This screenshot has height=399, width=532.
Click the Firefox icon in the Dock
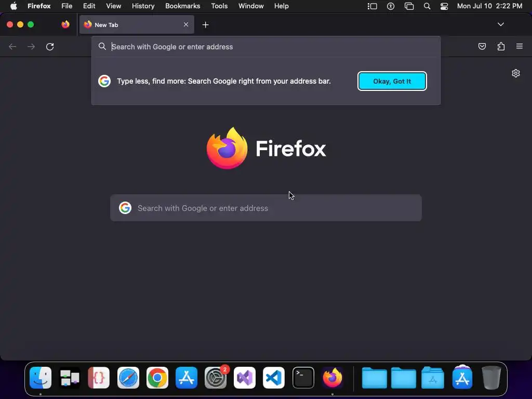332,378
